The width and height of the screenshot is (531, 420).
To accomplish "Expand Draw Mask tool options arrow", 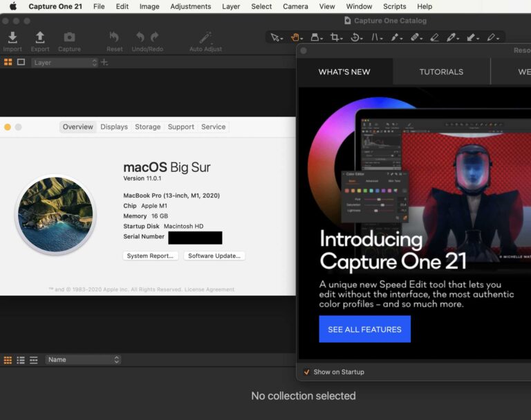I will 401,39.
